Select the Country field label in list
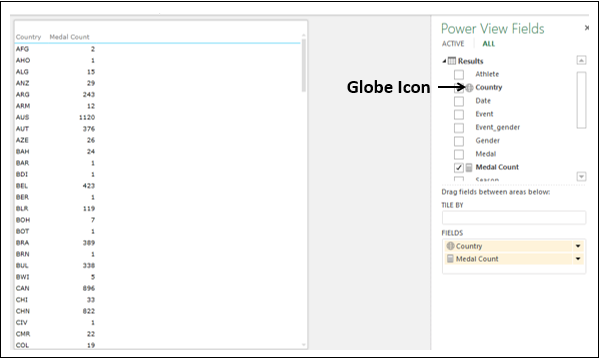 (x=489, y=88)
